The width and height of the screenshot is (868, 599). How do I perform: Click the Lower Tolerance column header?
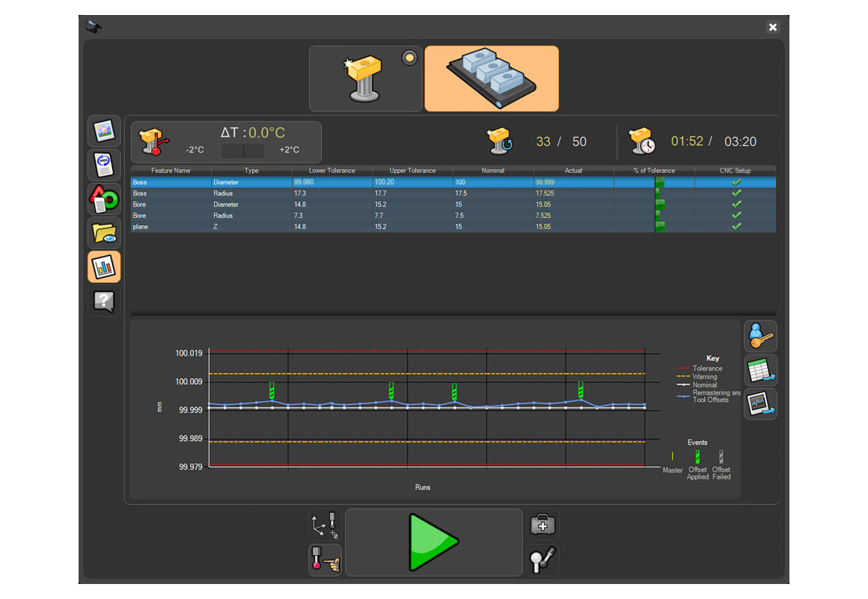[x=332, y=171]
